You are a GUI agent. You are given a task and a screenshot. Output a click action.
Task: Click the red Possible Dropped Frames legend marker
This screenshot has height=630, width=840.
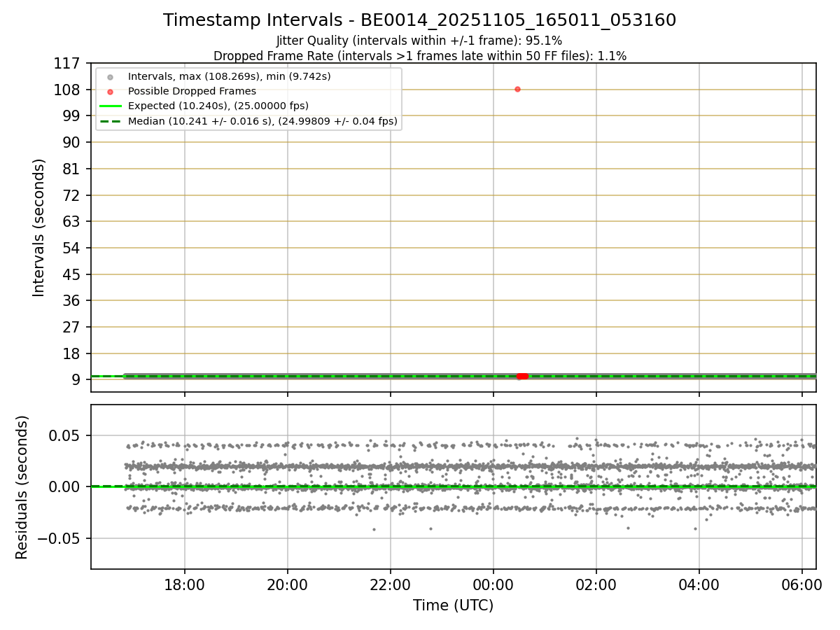click(x=110, y=91)
